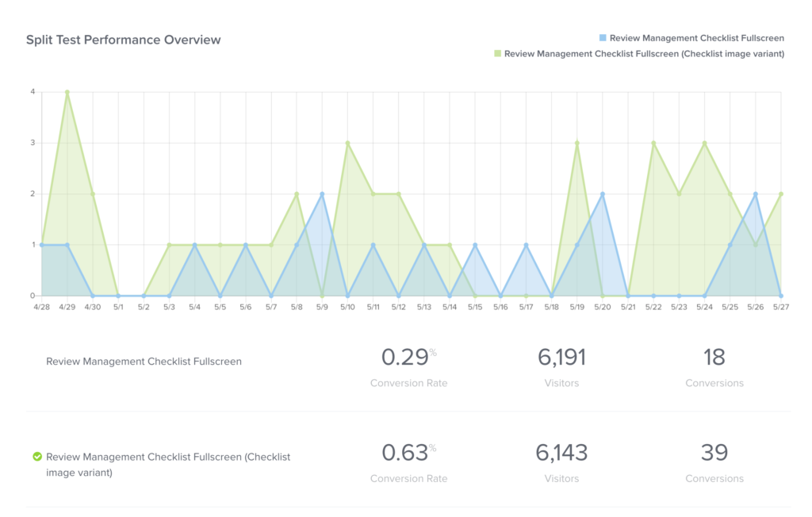Click the green legend color square
The image size is (812, 517).
[497, 53]
